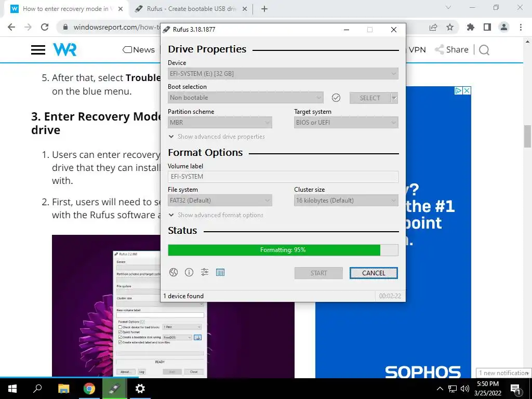532x399 pixels.
Task: Click the page vertical scrollbar thumb
Action: [x=527, y=136]
